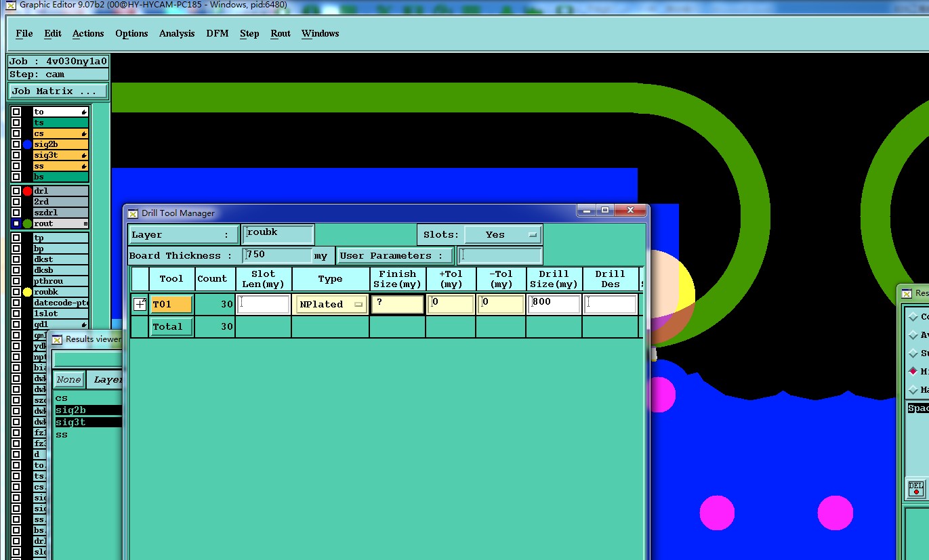This screenshot has width=929, height=560.
Task: Click the small grid icon on rout layer
Action: coord(85,223)
